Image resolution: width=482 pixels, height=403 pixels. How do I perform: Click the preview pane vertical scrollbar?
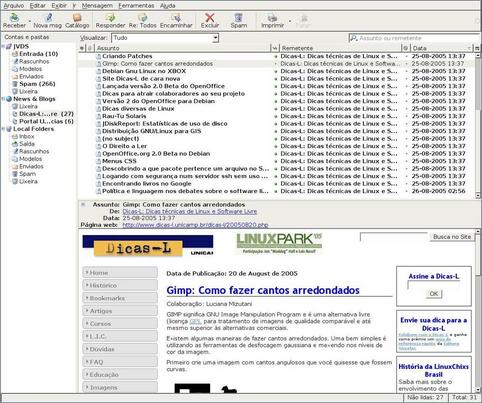coord(477,310)
